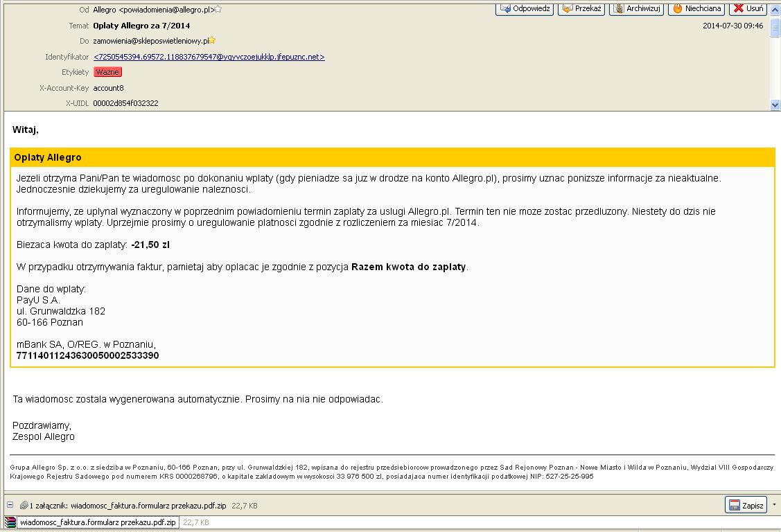The width and height of the screenshot is (781, 532).
Task: Click the red Ważne tag
Action: click(107, 72)
